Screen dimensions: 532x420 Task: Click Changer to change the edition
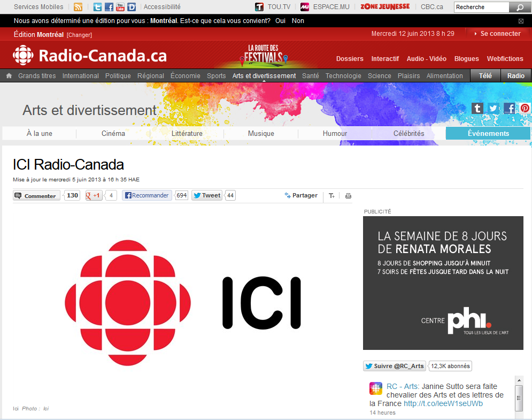pos(79,35)
